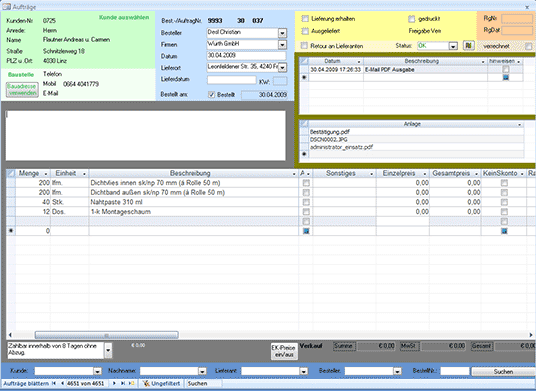Viewport: 536px width, 391px height.
Task: Click select-all corner of Datum log grid
Action: pyautogui.click(x=304, y=61)
